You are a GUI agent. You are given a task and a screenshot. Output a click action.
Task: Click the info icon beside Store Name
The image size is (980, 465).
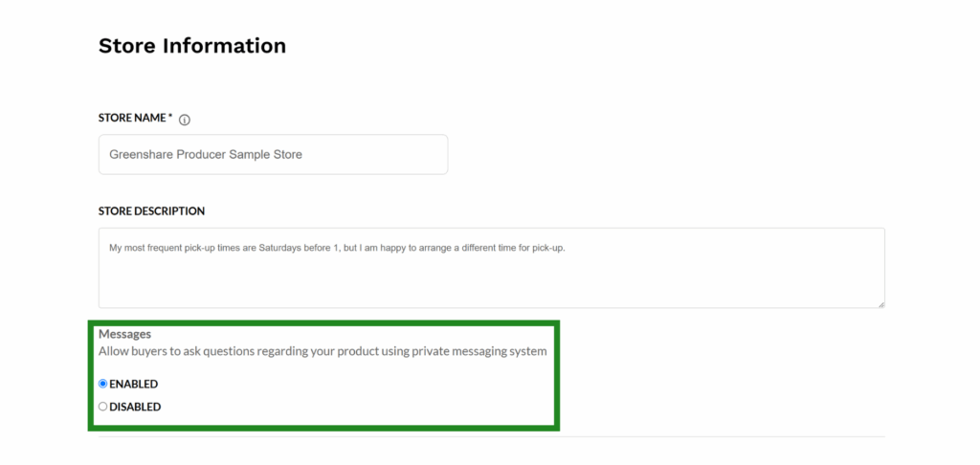[185, 120]
